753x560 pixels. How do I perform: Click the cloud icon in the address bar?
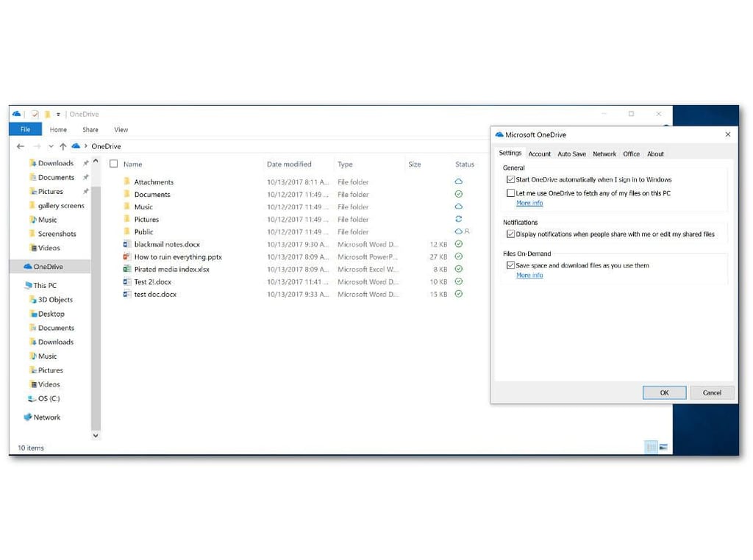[76, 146]
